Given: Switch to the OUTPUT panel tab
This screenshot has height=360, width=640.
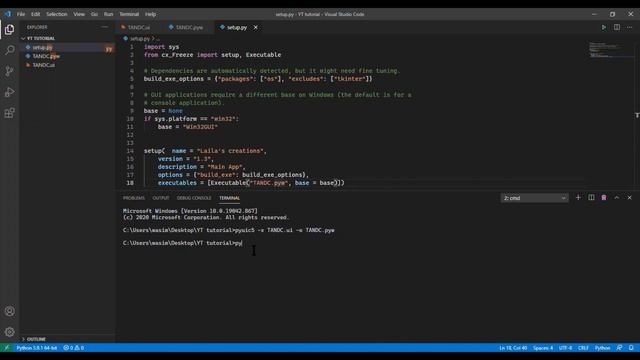Looking at the screenshot, I should [161, 198].
